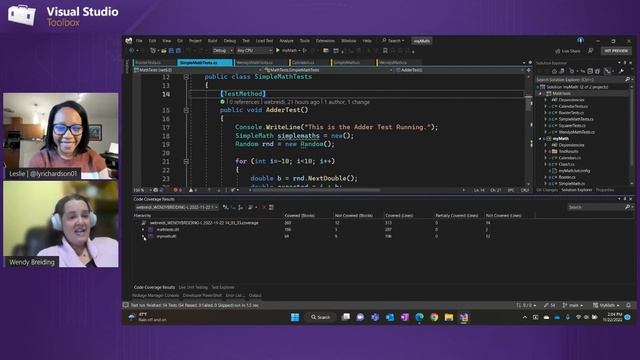640x360 pixels.
Task: Open the Debug configuration dropdown
Action: click(222, 51)
